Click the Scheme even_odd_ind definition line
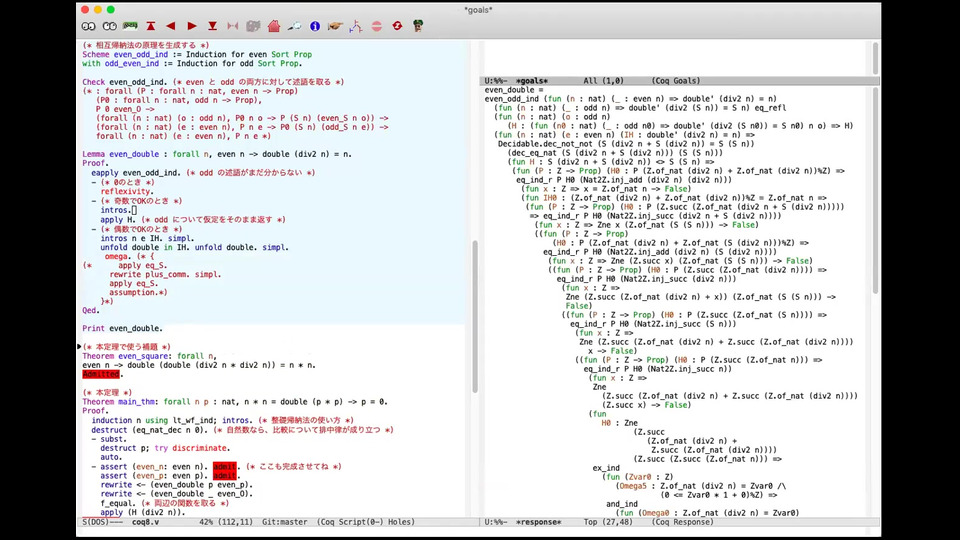The height and width of the screenshot is (540, 960). (197, 54)
